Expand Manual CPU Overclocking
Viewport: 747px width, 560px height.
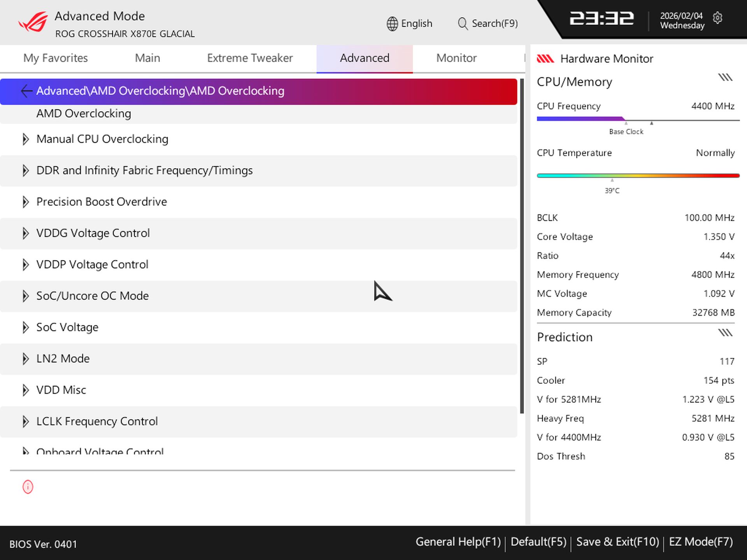coord(26,139)
